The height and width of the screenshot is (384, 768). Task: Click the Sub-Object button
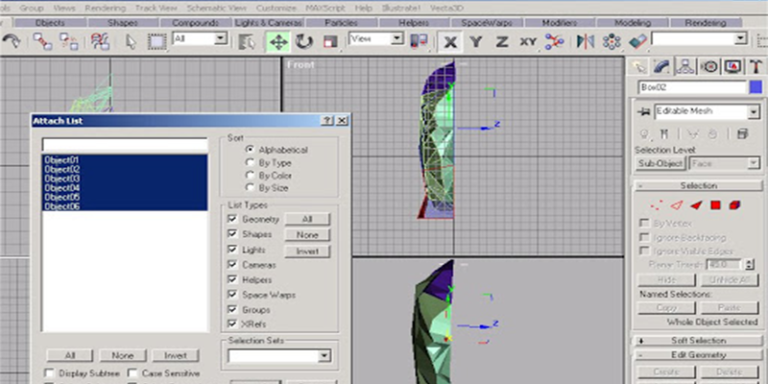(660, 164)
